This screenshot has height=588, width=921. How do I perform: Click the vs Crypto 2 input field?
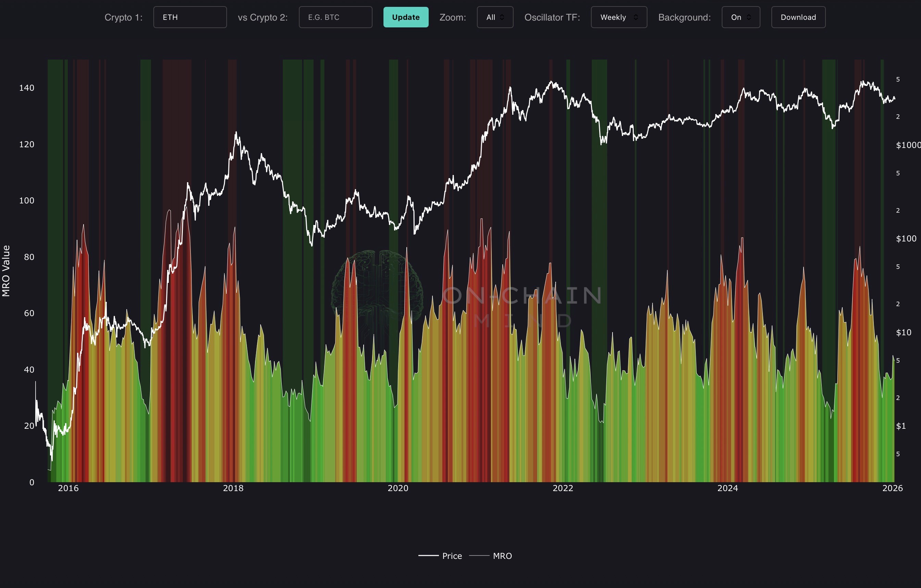pos(335,17)
